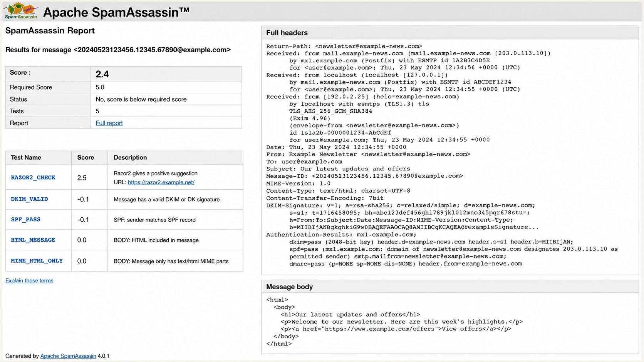Click the 'Score :' label cell
Screen dimensions: 644x362
[x=48, y=73]
